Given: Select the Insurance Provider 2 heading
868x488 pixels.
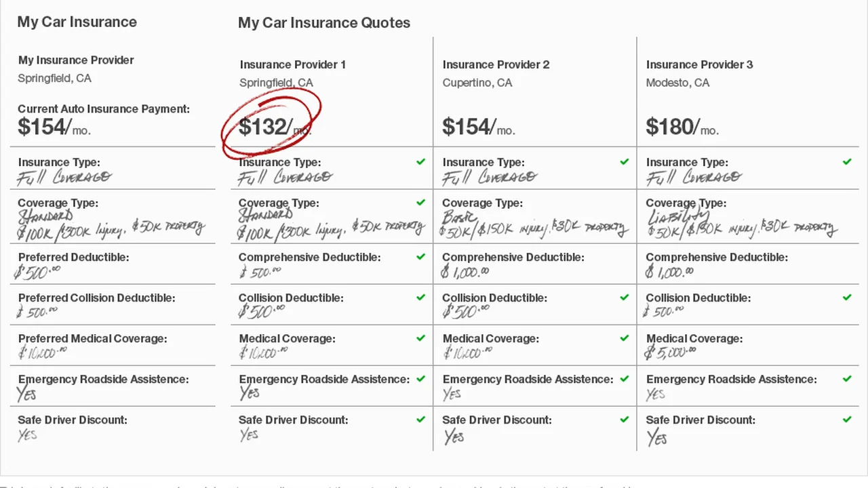Looking at the screenshot, I should pyautogui.click(x=496, y=64).
